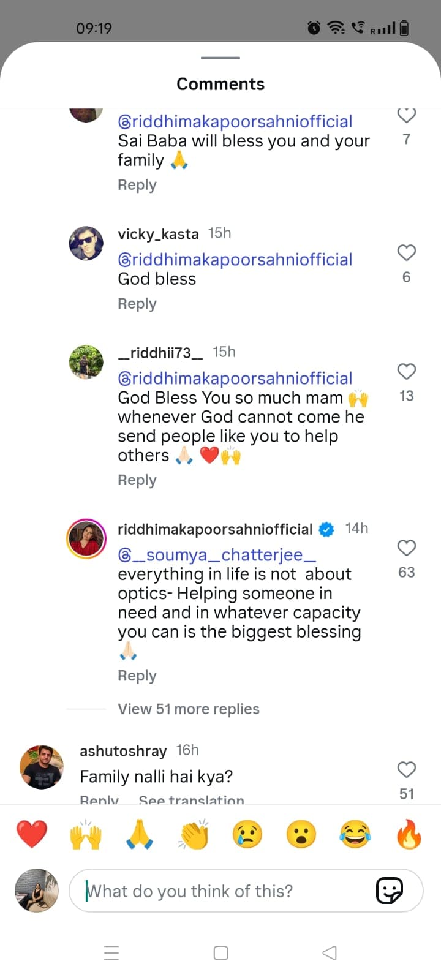Open ashutoshray's profile picture

click(42, 767)
